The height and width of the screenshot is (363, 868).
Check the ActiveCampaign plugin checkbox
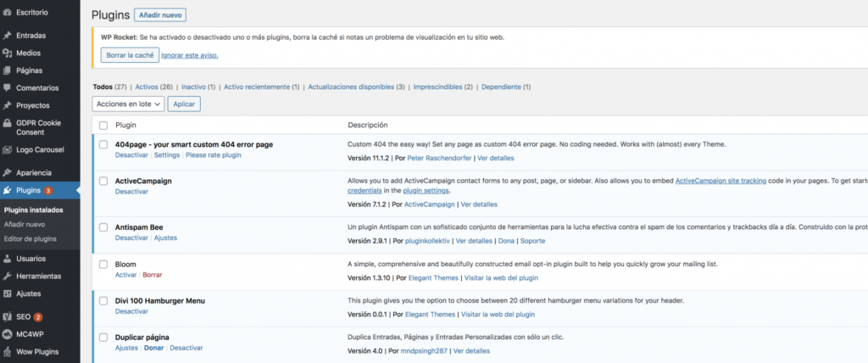pos(103,181)
